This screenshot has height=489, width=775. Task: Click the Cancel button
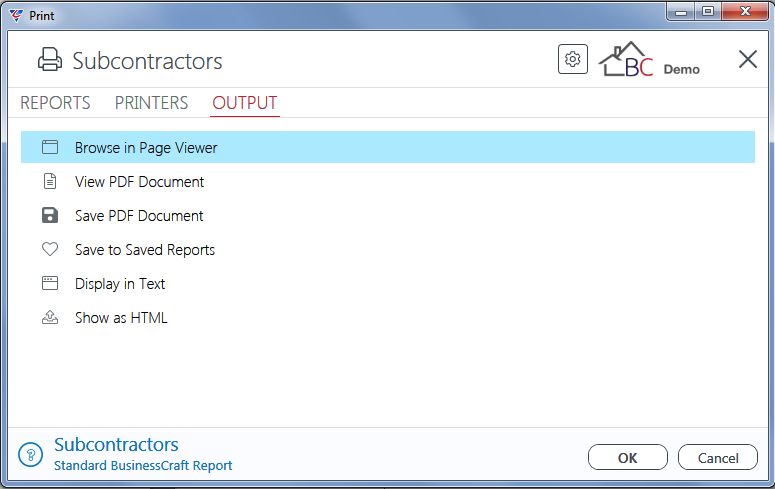pyautogui.click(x=718, y=457)
